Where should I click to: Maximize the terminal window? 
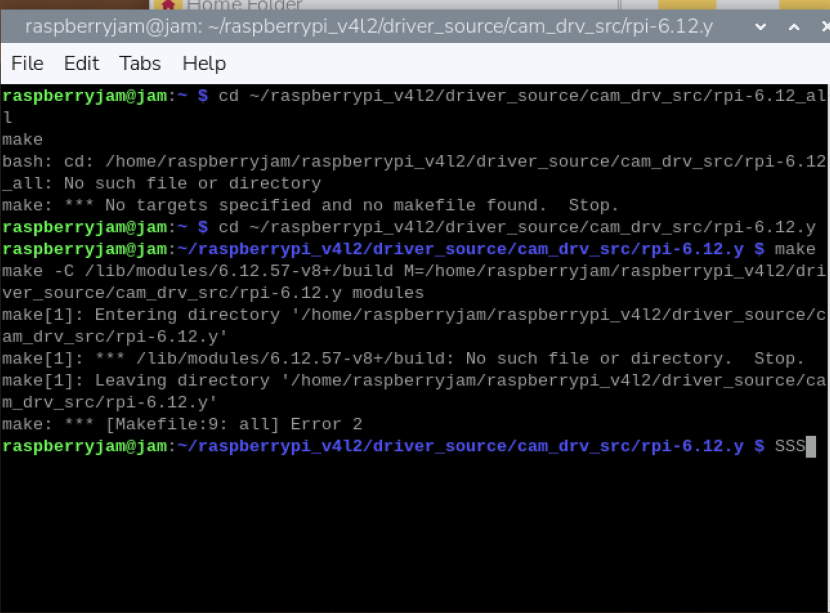click(792, 28)
